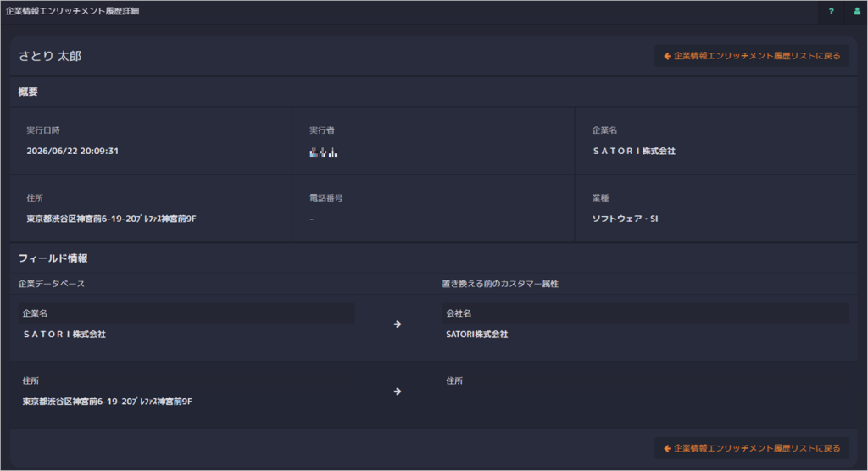This screenshot has height=471, width=868.
Task: Click the top 企業情報エンリッチメント履歴リストに戻る button
Action: point(752,56)
